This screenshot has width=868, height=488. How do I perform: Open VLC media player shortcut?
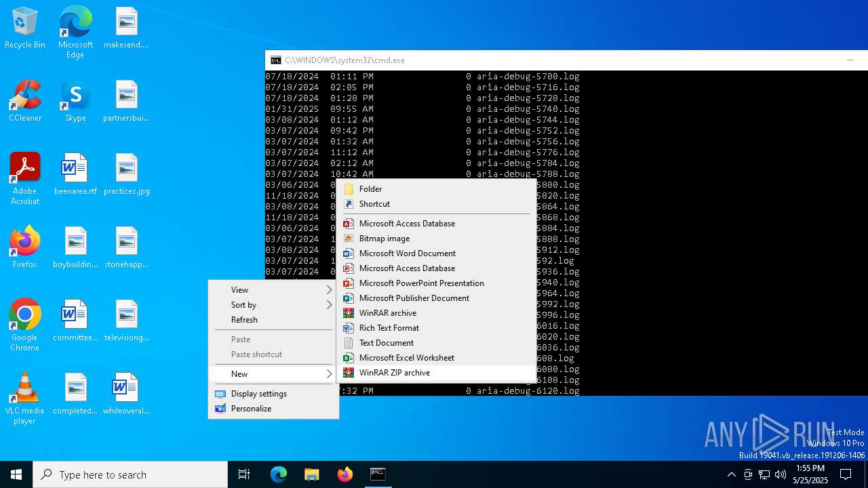point(25,399)
